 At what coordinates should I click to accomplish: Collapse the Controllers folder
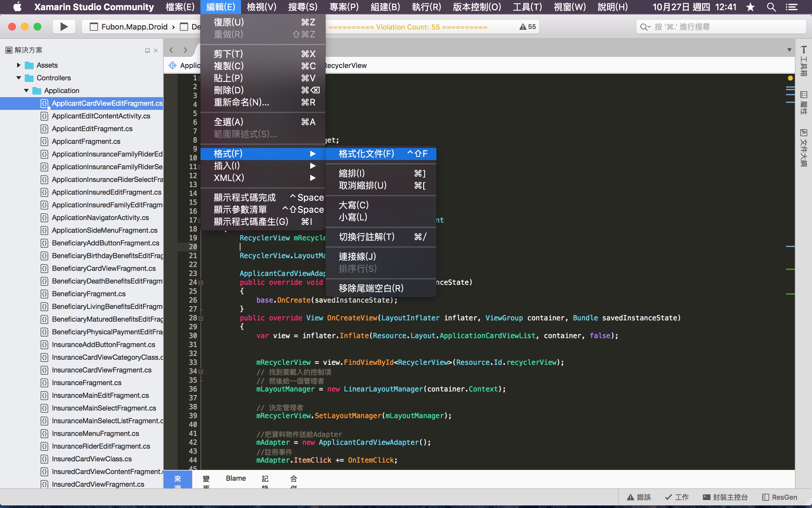tap(19, 78)
